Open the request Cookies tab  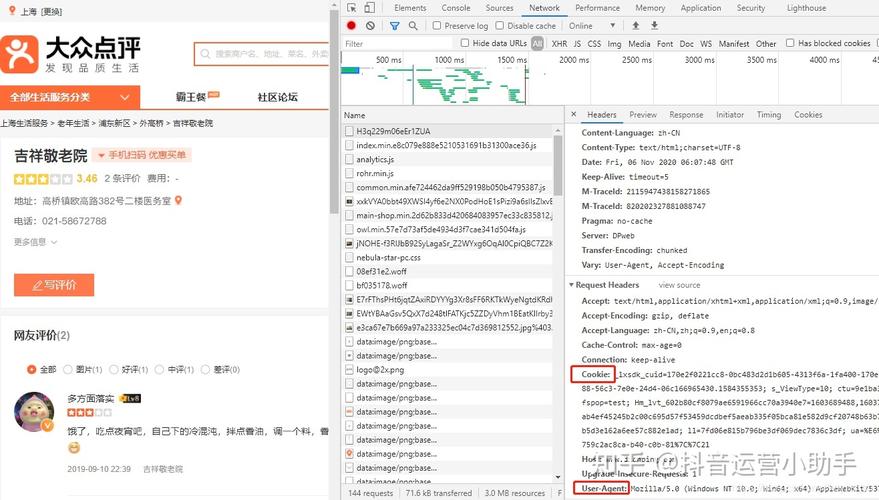(x=808, y=114)
